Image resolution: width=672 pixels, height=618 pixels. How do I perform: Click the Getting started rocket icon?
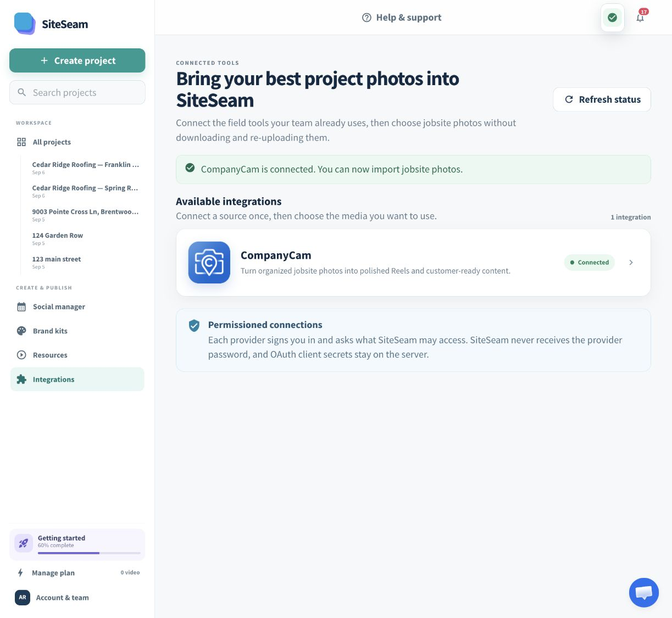pos(24,543)
